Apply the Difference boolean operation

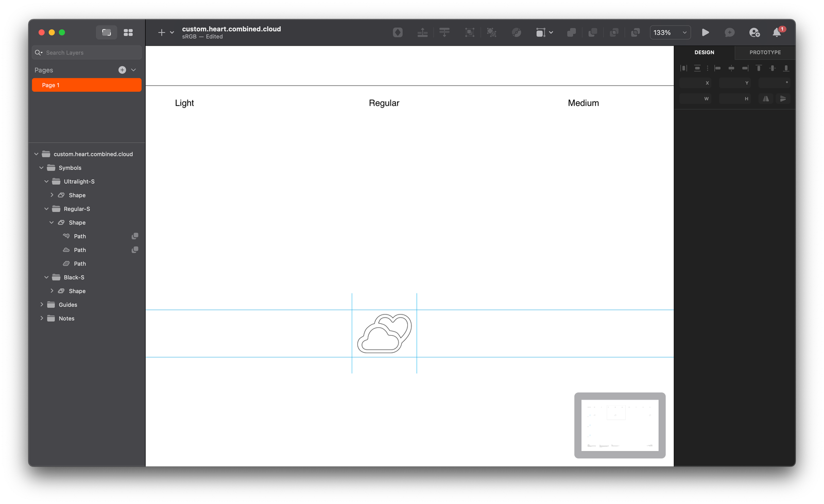click(x=635, y=32)
